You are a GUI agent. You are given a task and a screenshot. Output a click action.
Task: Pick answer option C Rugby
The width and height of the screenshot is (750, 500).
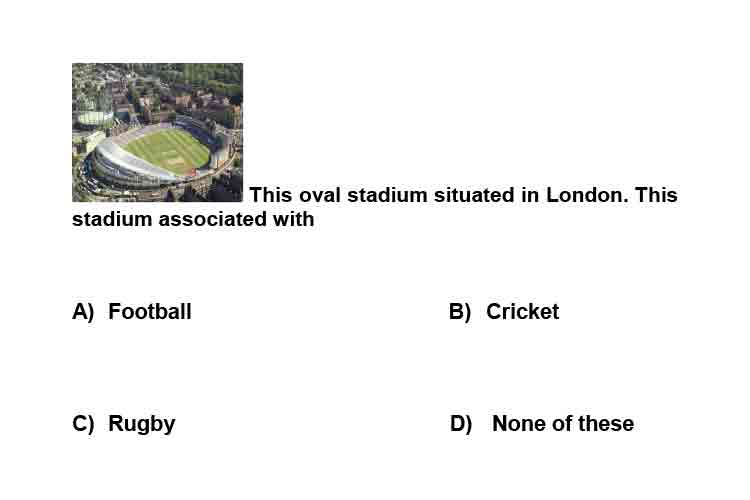[123, 424]
